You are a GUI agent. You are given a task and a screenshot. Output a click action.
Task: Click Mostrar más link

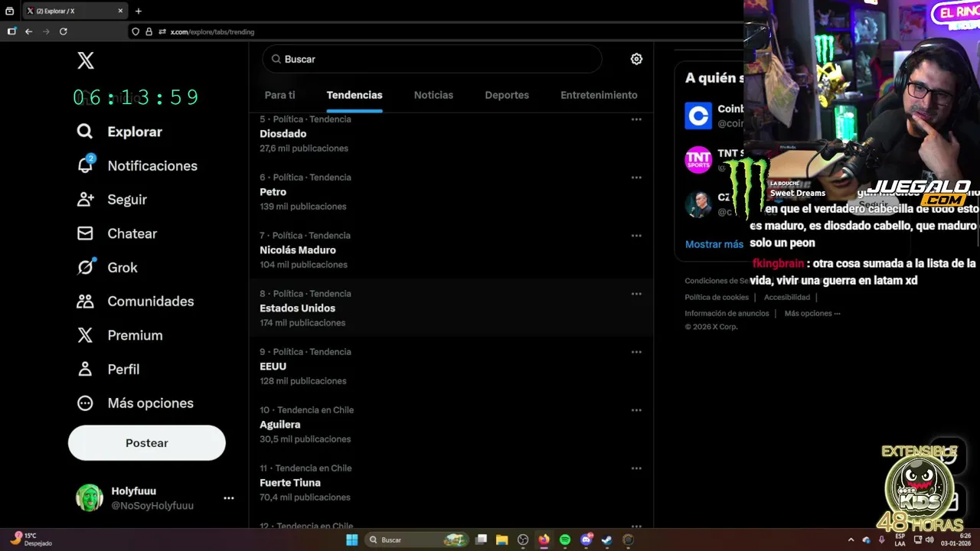click(714, 244)
